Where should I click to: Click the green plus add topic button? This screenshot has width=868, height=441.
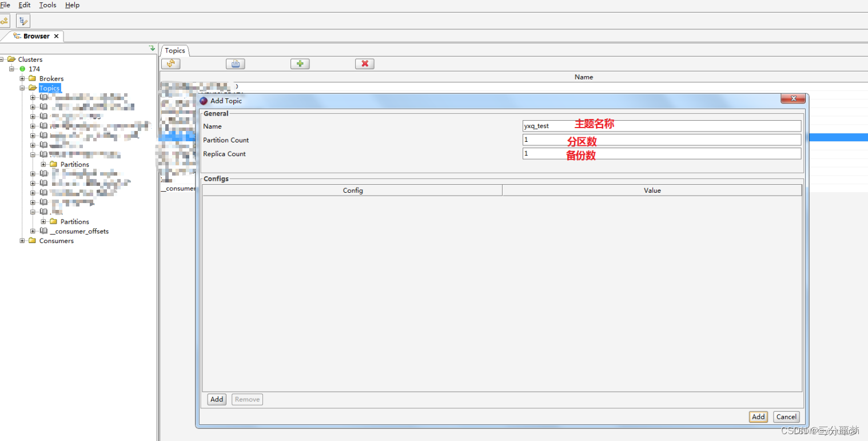300,64
